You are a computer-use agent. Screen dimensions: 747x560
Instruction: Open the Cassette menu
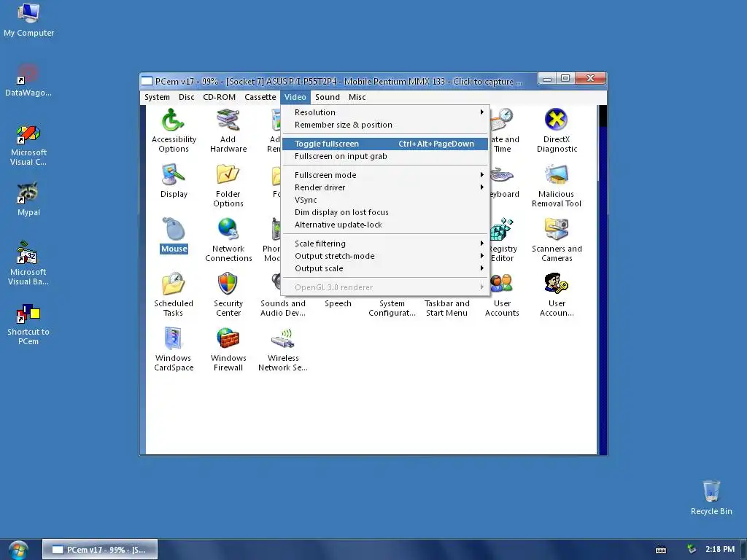pyautogui.click(x=260, y=97)
